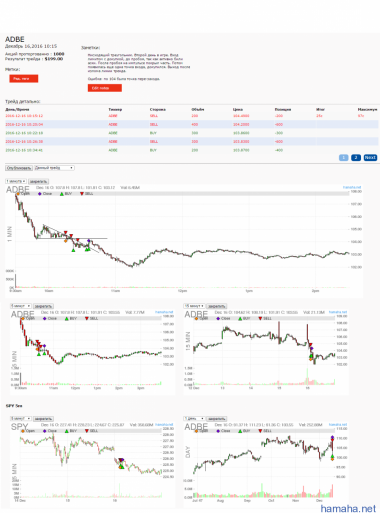The image size is (380, 513).
Task: Click the Open legend circle on 5 MIN chart
Action: 23,319
